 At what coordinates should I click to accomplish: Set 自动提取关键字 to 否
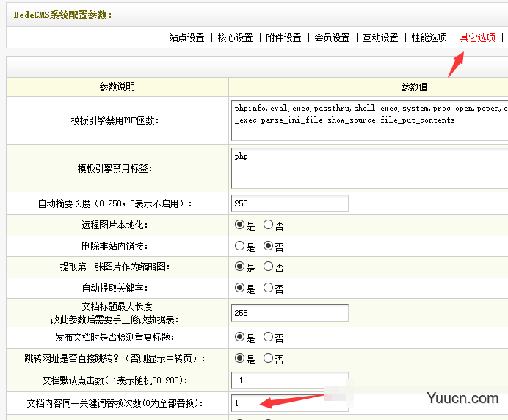(269, 289)
